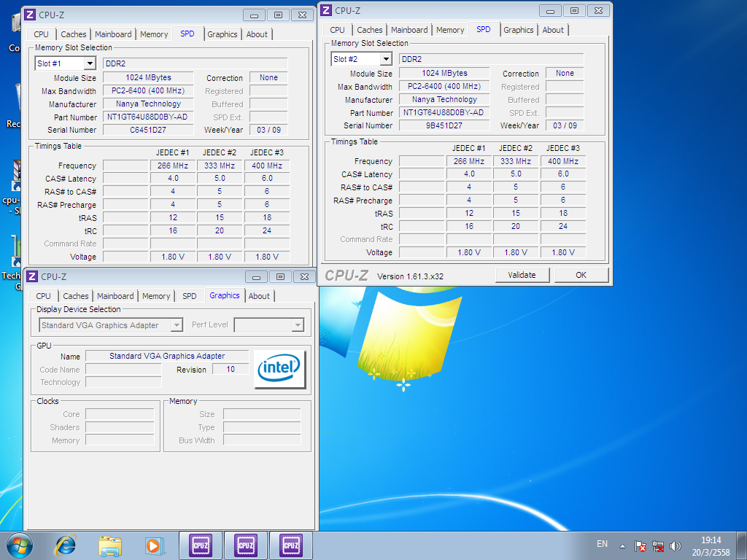Screen dimensions: 747x560
Task: Click Slot #2 Max Bandwidth PC2-6400 field
Action: (x=444, y=87)
